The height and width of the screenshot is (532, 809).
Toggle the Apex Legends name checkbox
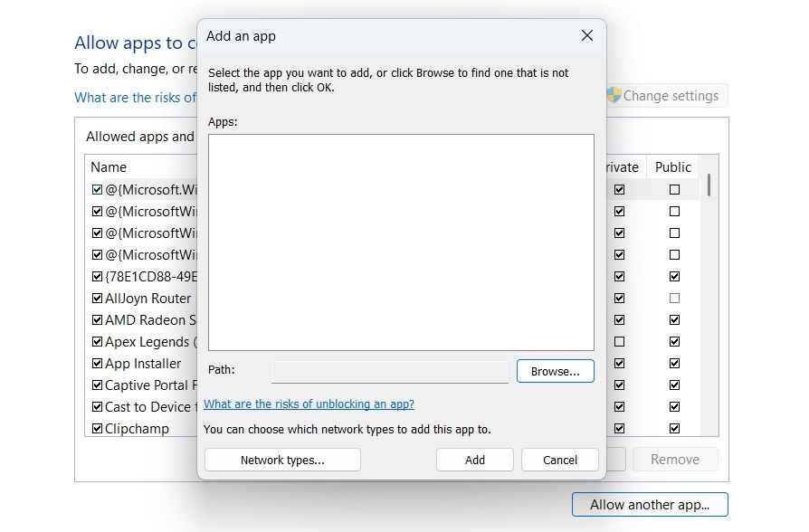[97, 342]
